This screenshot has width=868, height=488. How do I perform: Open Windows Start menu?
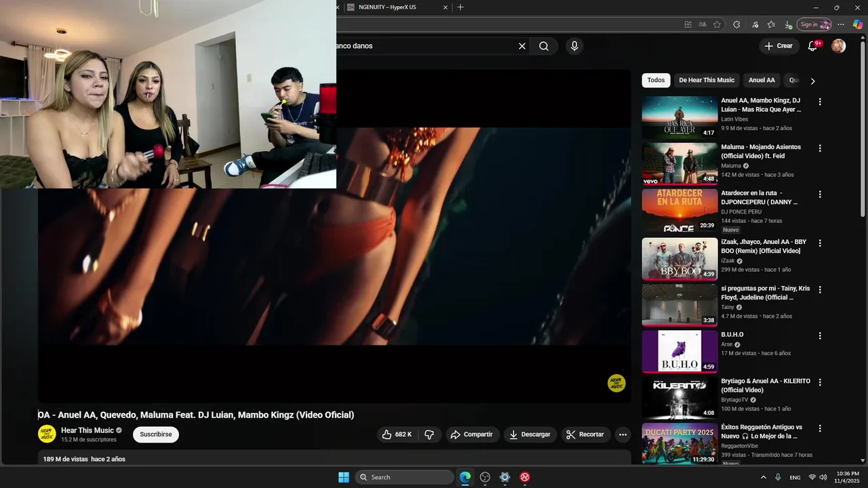(x=344, y=477)
